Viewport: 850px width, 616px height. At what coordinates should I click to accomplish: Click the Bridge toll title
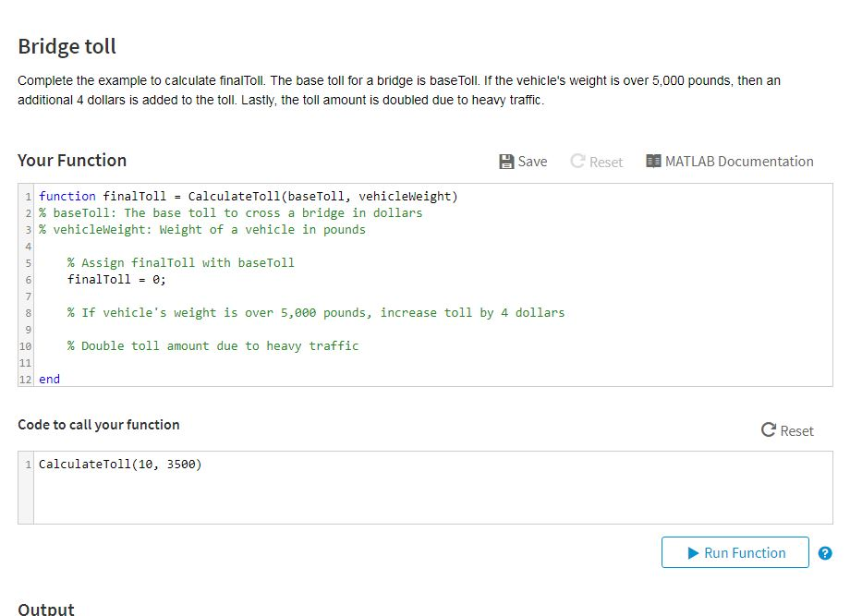tap(67, 46)
